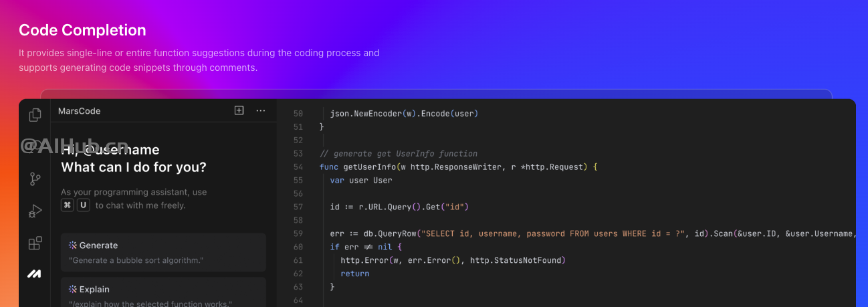Image resolution: width=868 pixels, height=307 pixels.
Task: Open the Extensions blocks icon
Action: tap(35, 243)
